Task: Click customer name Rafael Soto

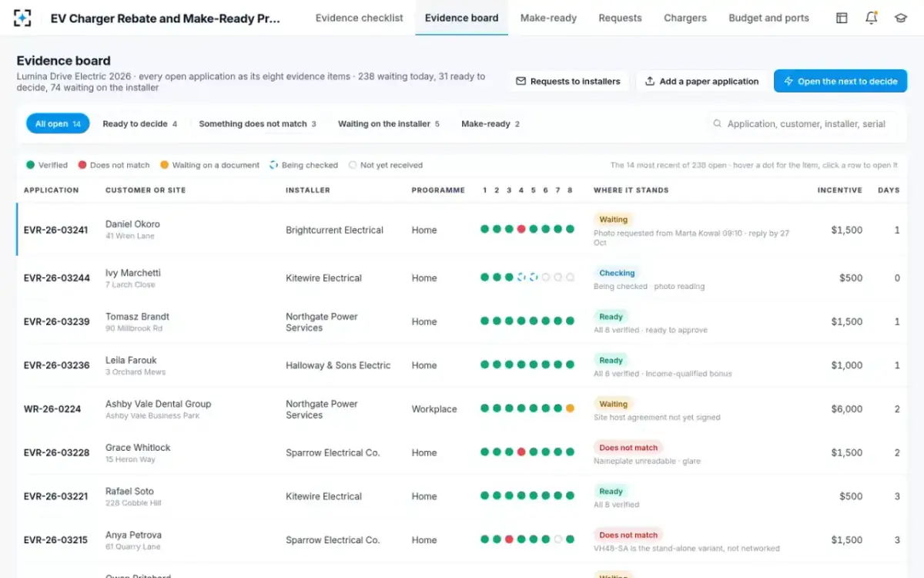Action: [x=129, y=491]
